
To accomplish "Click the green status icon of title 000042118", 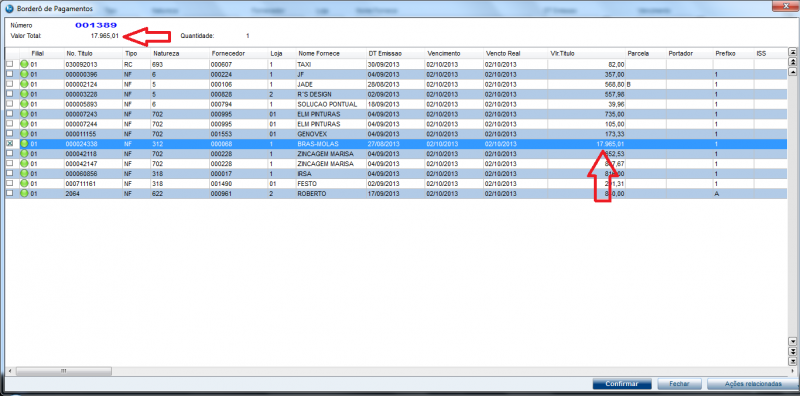I will (x=24, y=154).
